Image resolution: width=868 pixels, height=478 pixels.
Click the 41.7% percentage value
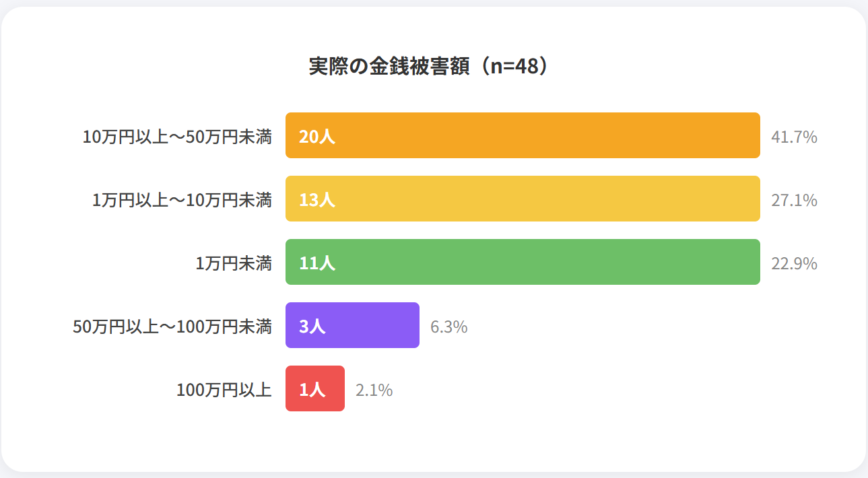tap(794, 137)
